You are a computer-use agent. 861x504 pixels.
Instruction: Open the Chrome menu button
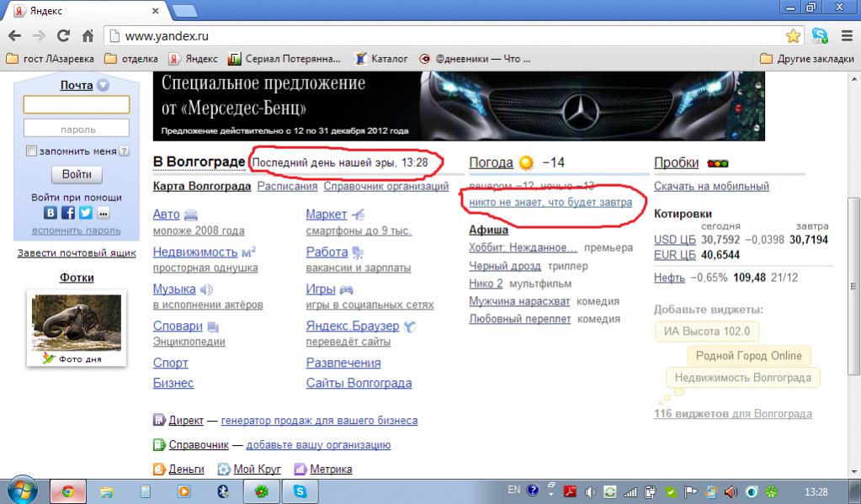(844, 36)
